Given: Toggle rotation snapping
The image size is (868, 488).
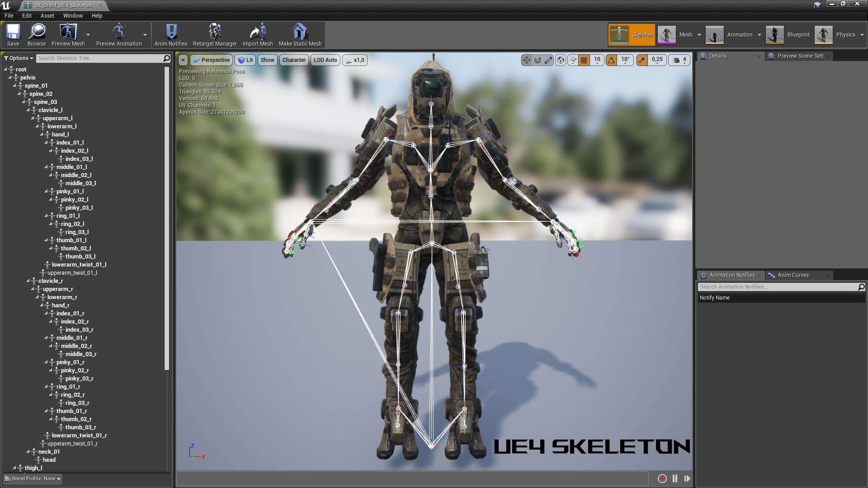Looking at the screenshot, I should point(611,60).
